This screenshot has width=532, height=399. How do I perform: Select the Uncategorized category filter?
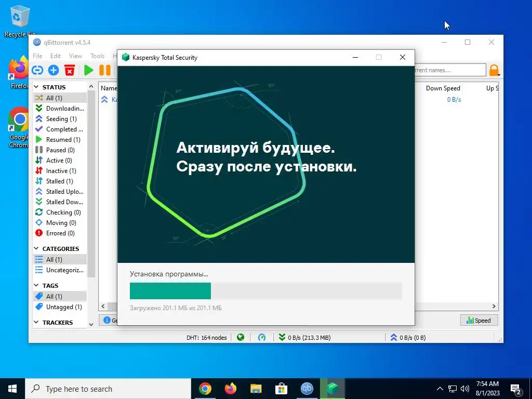[x=60, y=270]
